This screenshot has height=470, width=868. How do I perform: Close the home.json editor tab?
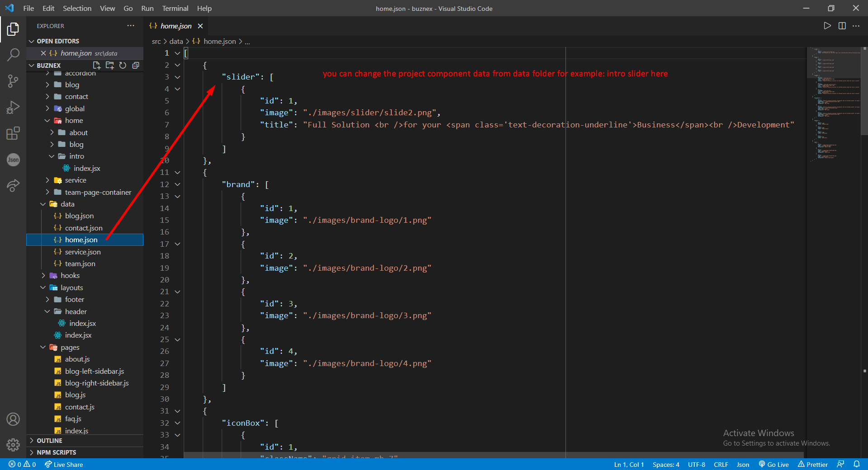(200, 26)
